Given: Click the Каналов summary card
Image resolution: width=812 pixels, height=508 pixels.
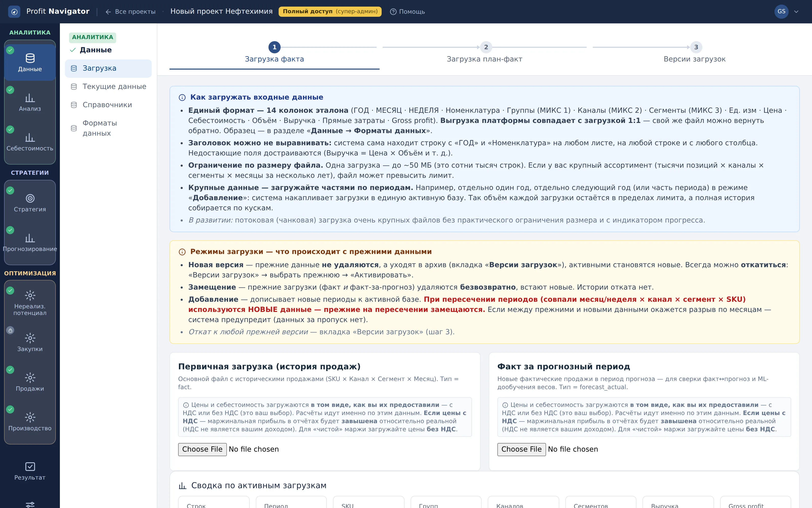Looking at the screenshot, I should pos(523,502).
